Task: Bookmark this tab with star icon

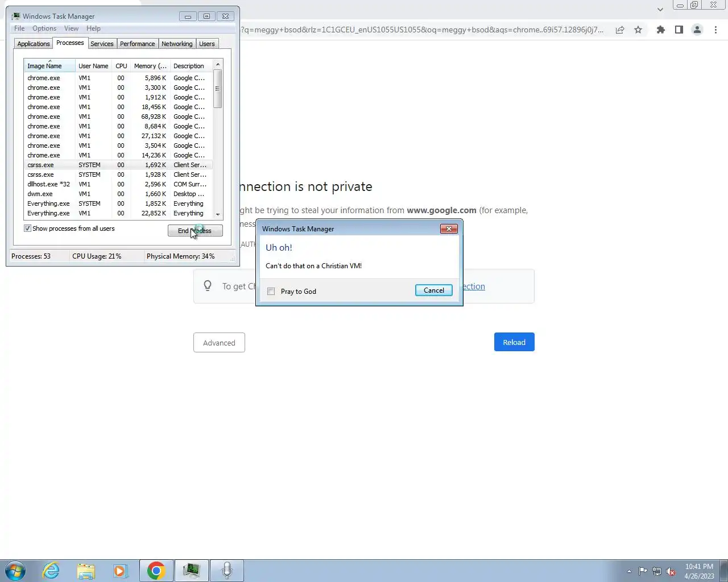Action: (638, 30)
